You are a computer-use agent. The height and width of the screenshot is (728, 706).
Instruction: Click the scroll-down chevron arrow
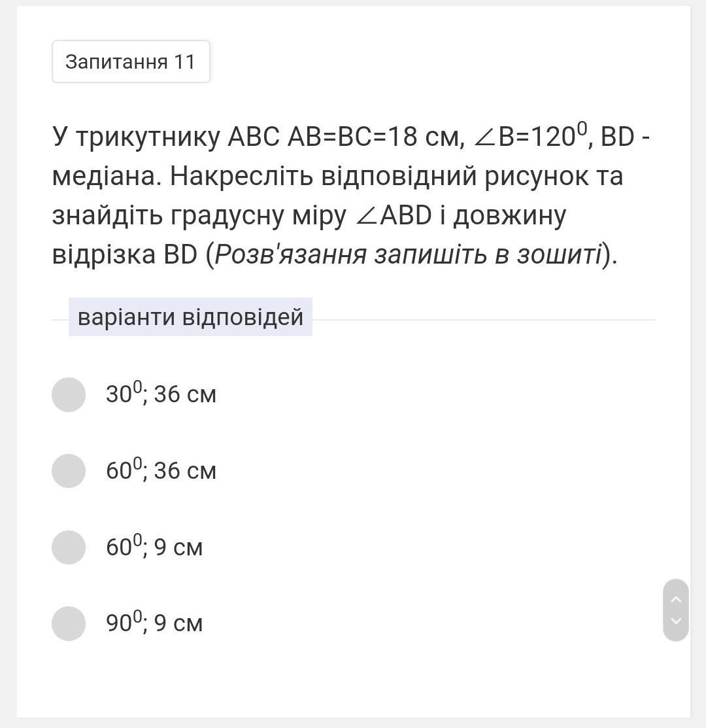tap(676, 621)
